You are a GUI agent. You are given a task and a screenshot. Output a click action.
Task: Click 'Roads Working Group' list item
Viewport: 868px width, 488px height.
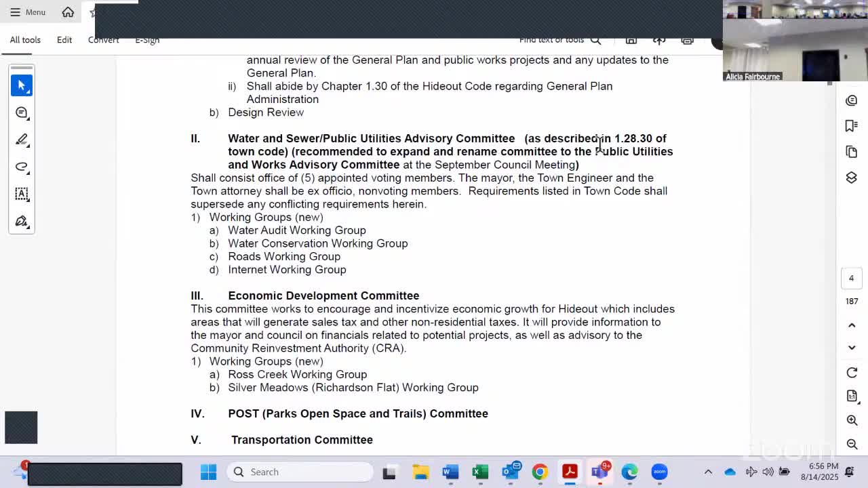click(x=284, y=256)
